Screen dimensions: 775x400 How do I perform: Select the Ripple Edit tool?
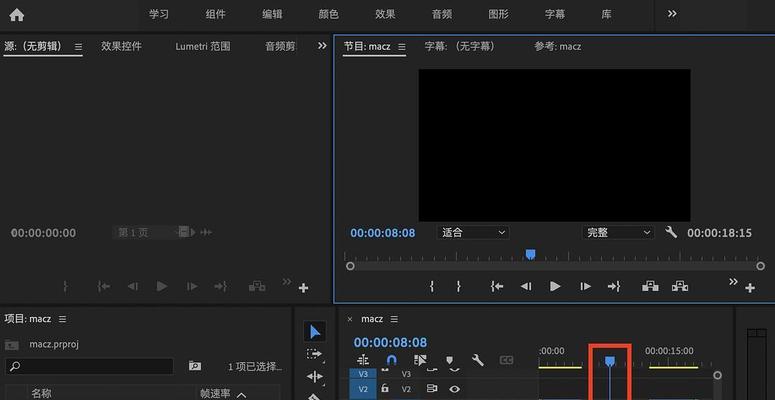point(314,377)
